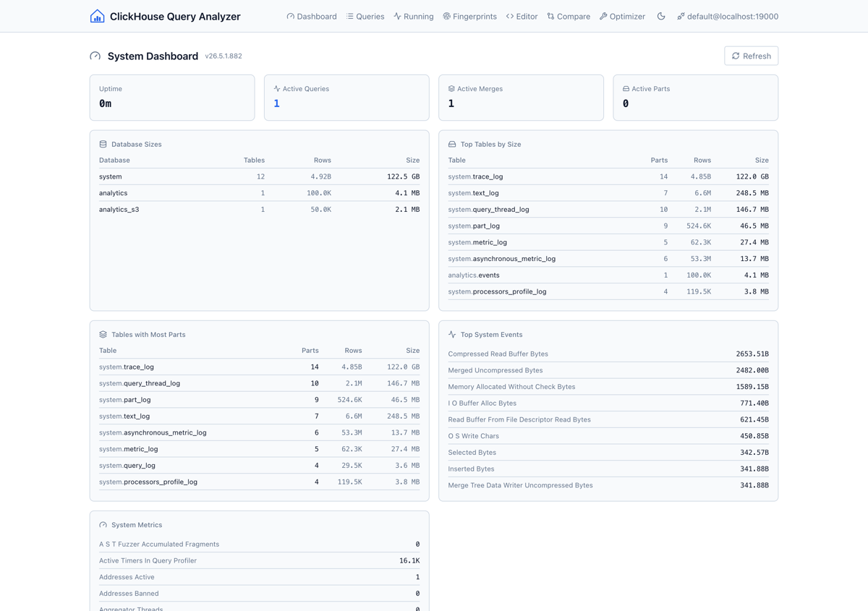This screenshot has height=611, width=868.
Task: Click Merged Uncompressed Bytes event
Action: [608, 370]
